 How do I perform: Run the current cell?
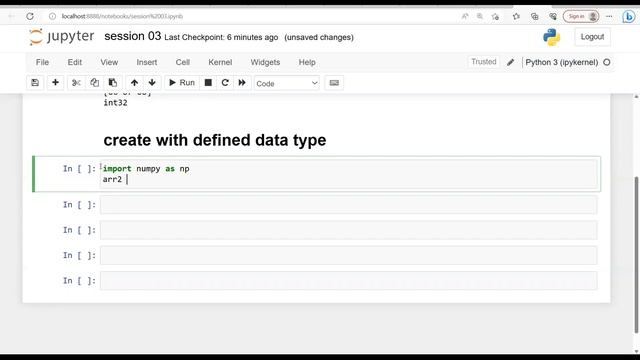click(x=182, y=83)
